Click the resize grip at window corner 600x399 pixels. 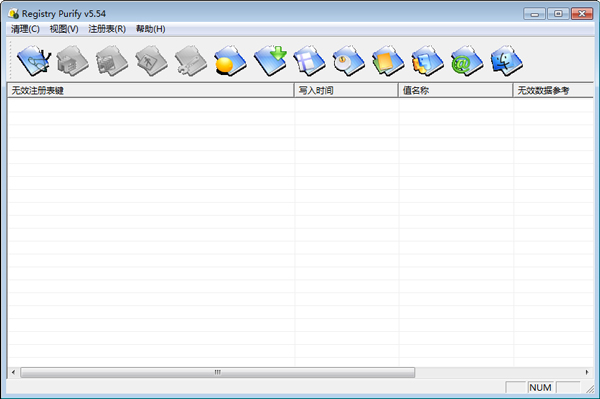pyautogui.click(x=590, y=389)
